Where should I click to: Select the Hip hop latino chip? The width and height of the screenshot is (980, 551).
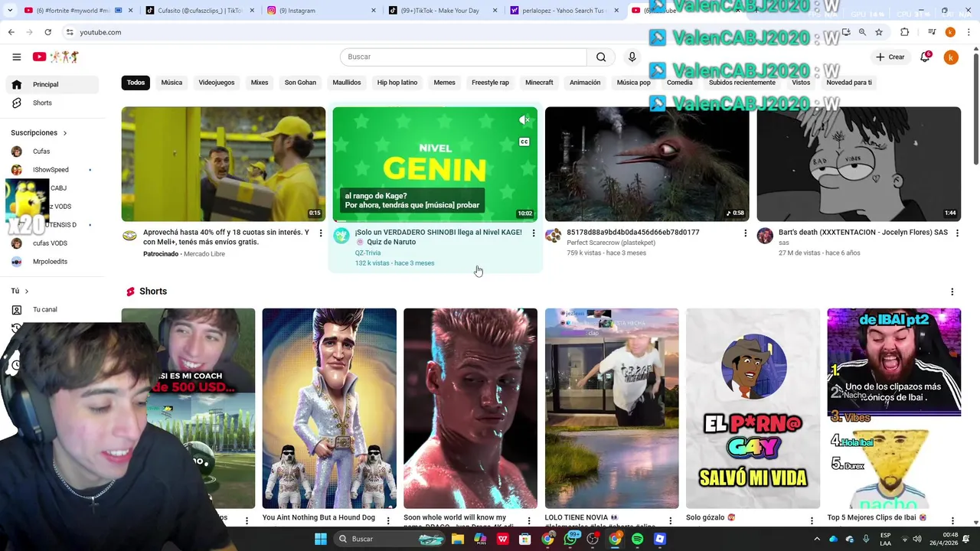[x=397, y=83]
